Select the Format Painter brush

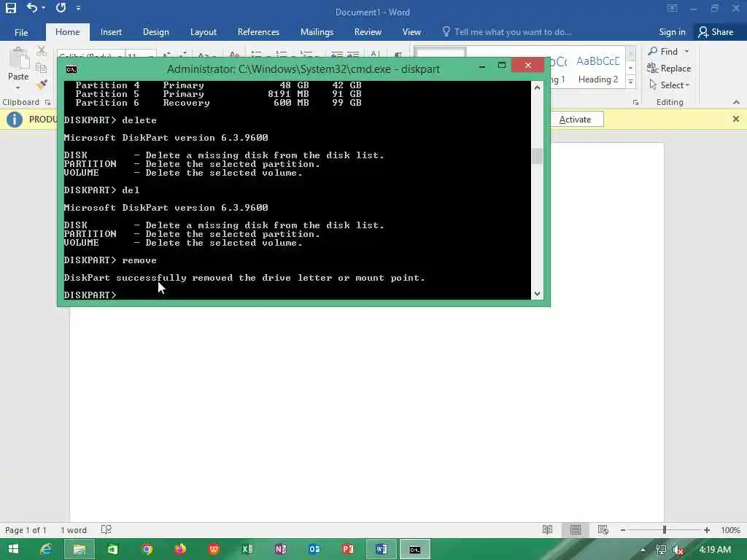[42, 85]
